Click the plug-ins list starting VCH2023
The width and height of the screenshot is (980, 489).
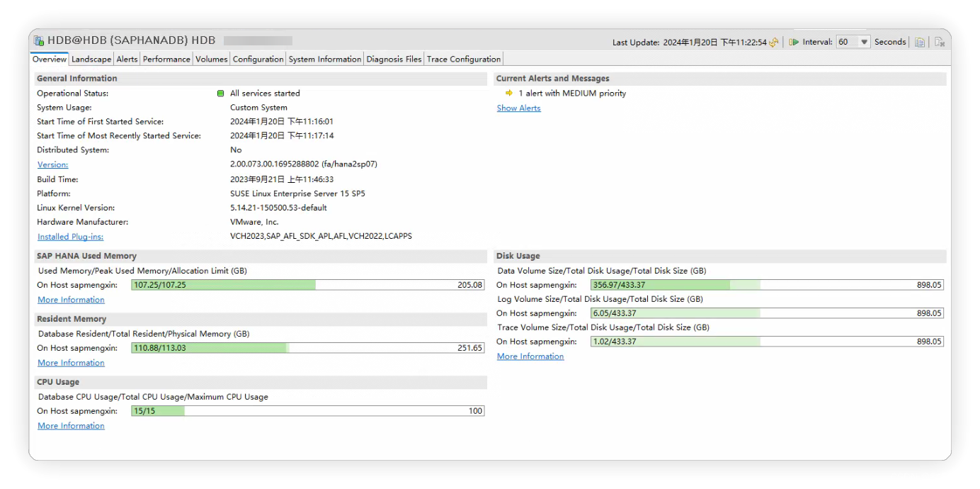click(321, 236)
